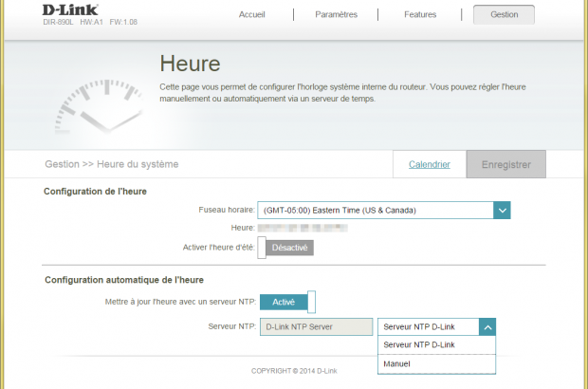Open the Accueil tab

[x=251, y=15]
